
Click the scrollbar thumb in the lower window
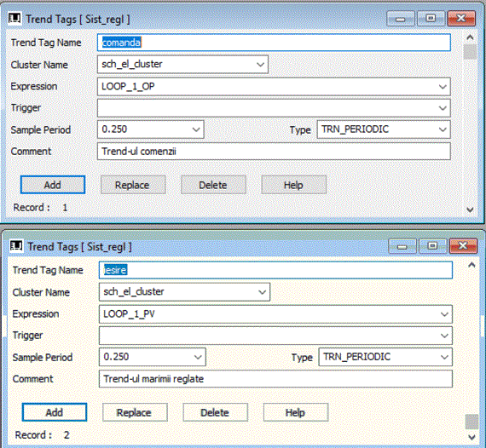[472, 422]
